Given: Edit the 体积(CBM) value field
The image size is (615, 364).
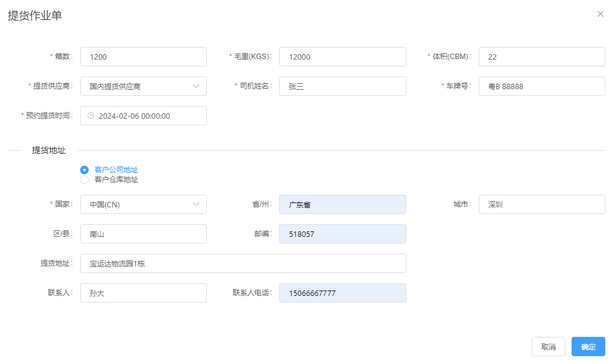Looking at the screenshot, I should point(541,57).
